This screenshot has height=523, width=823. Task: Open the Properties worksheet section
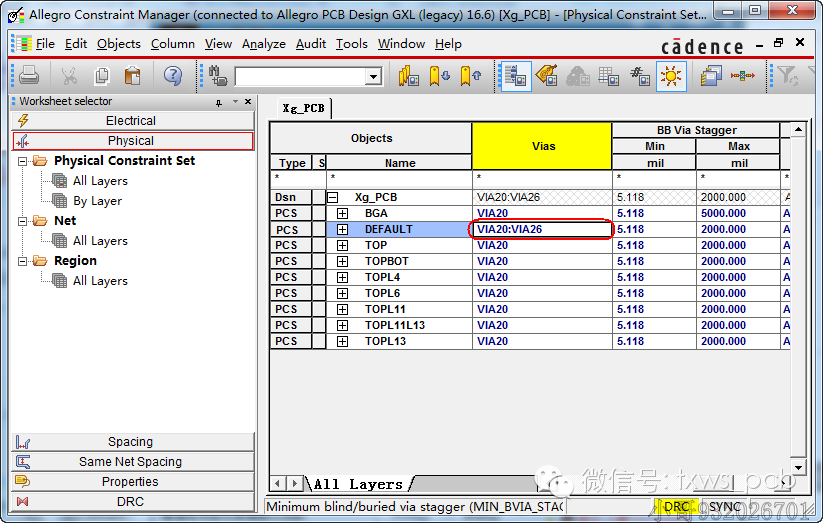click(x=132, y=482)
